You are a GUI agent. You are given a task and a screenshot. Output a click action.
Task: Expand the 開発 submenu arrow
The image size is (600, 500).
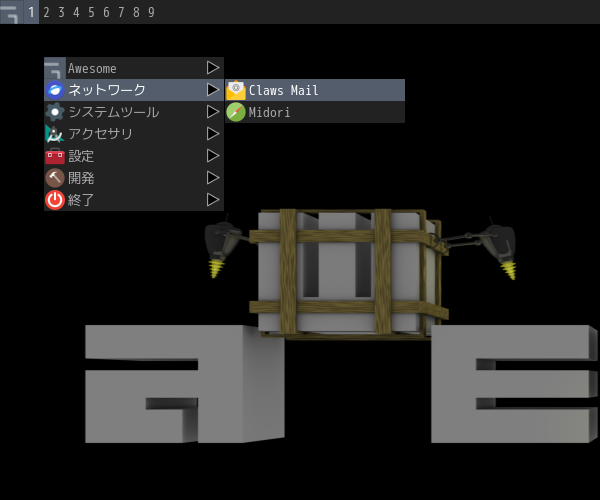[213, 178]
